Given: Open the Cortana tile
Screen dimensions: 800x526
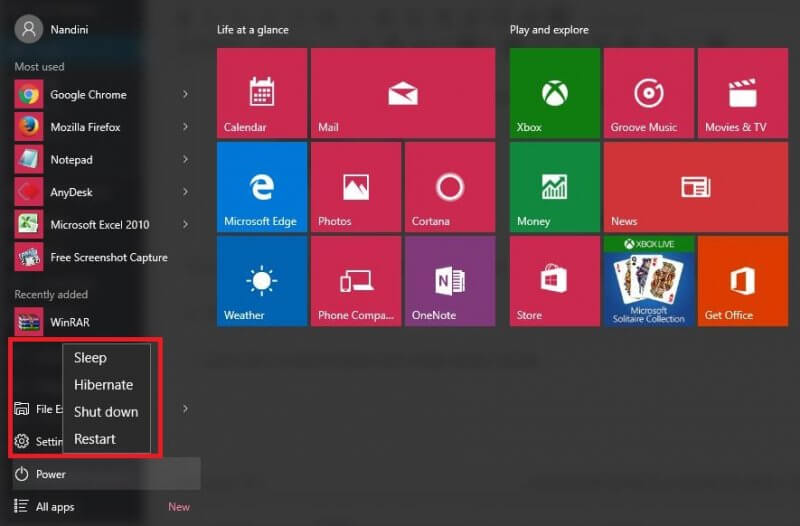Looking at the screenshot, I should click(x=449, y=187).
